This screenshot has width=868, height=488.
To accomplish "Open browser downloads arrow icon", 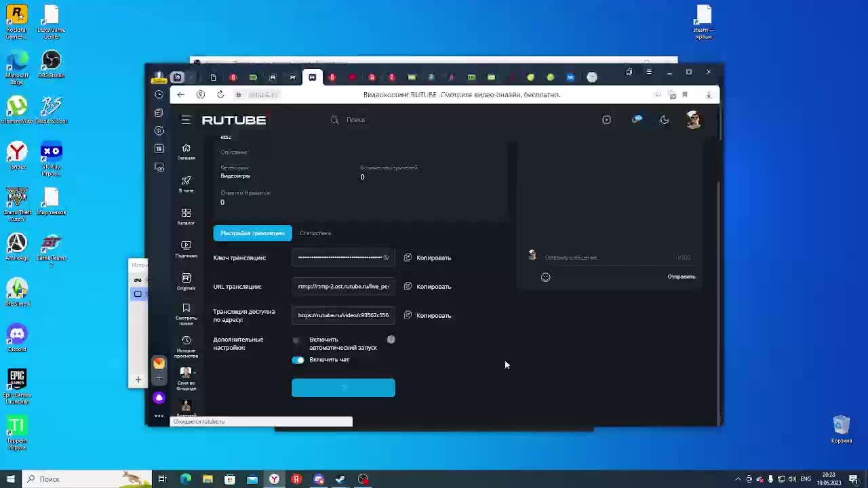I will coord(709,95).
